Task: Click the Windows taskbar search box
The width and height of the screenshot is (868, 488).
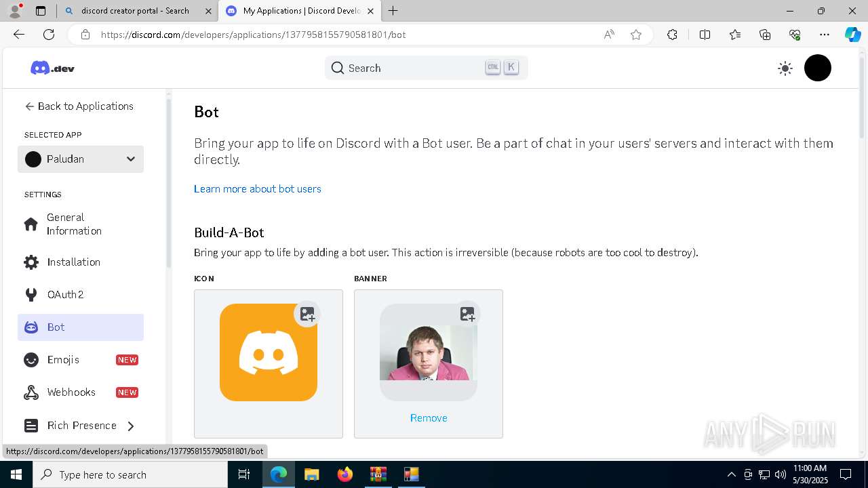Action: pyautogui.click(x=130, y=474)
